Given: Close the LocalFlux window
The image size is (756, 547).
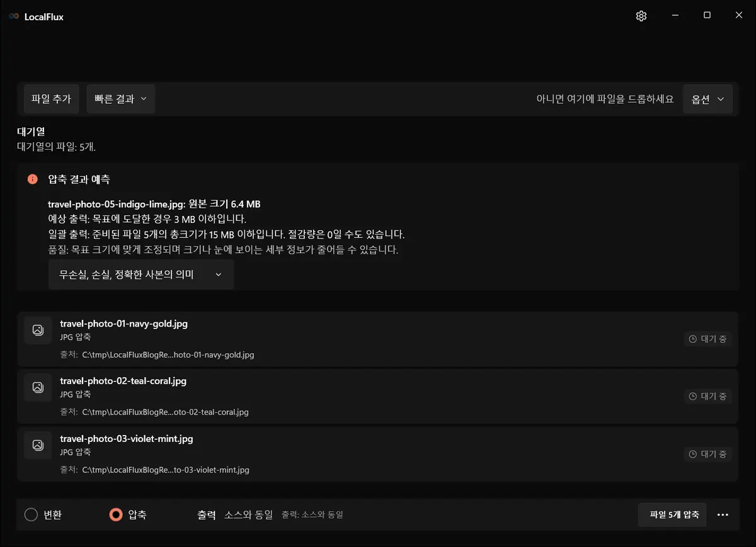Looking at the screenshot, I should coord(739,16).
